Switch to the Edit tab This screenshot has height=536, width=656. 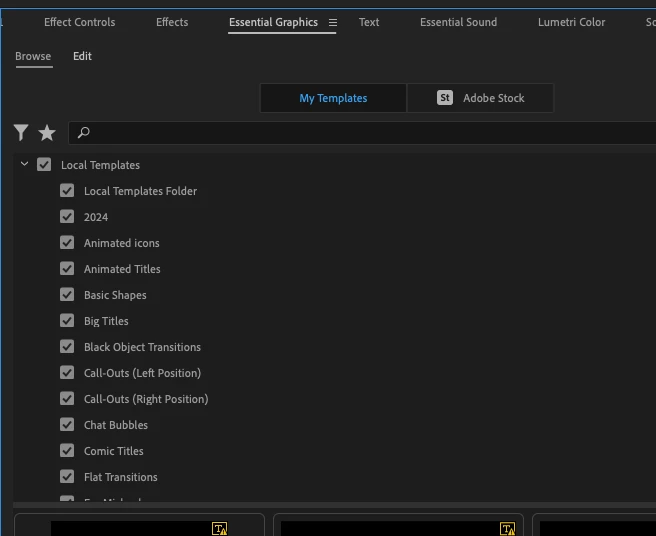coord(82,56)
